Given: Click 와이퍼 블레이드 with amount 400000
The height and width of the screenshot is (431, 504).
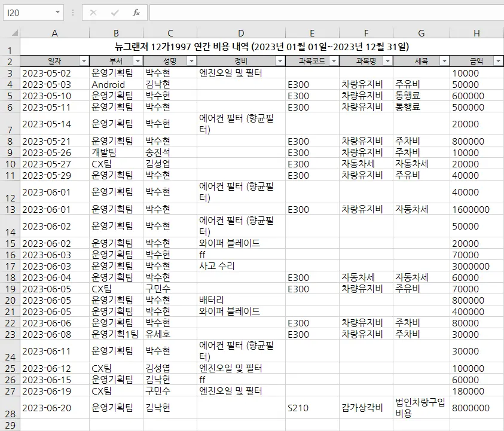Looking at the screenshot, I should pyautogui.click(x=241, y=311).
